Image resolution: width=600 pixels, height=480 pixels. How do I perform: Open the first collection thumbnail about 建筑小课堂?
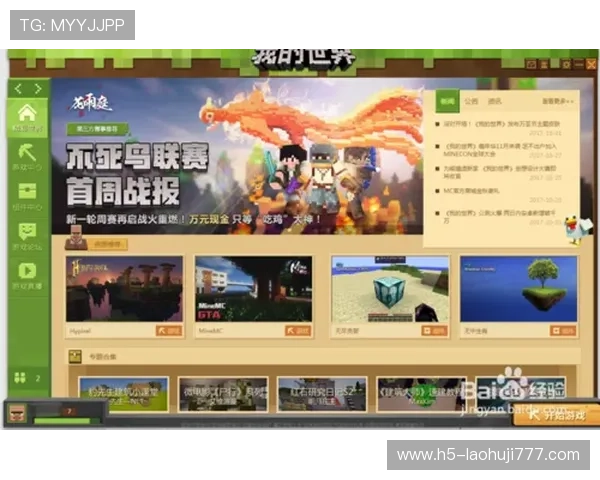[124, 395]
